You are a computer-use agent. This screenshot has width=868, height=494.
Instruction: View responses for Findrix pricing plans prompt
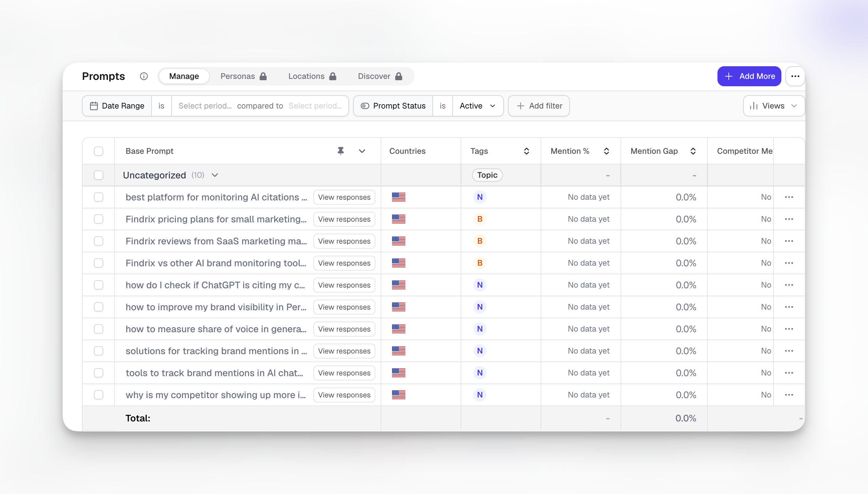pyautogui.click(x=344, y=219)
